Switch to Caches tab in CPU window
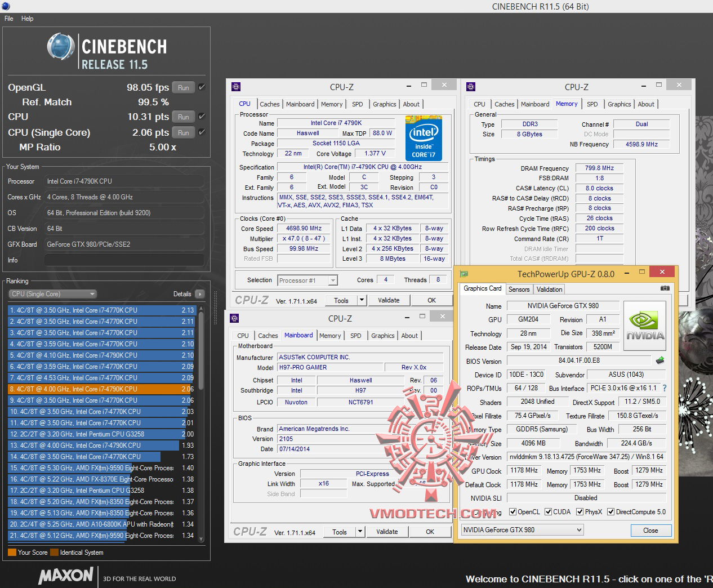 pos(269,104)
